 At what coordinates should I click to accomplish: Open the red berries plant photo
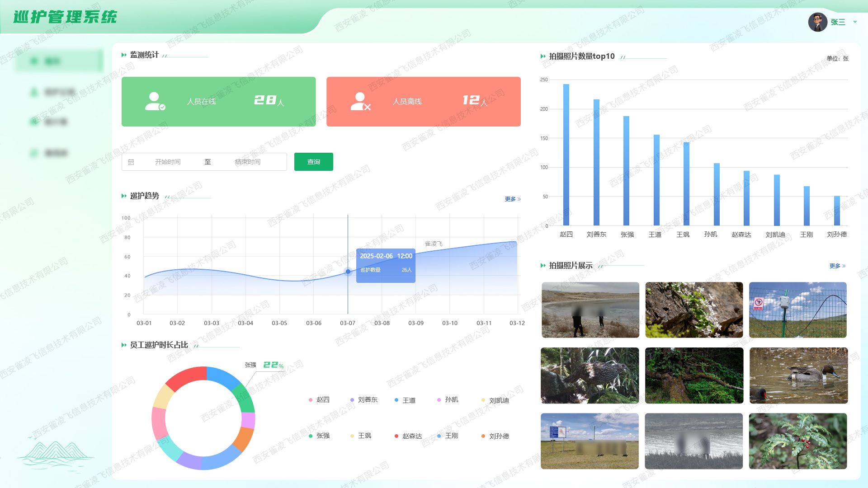(x=798, y=441)
